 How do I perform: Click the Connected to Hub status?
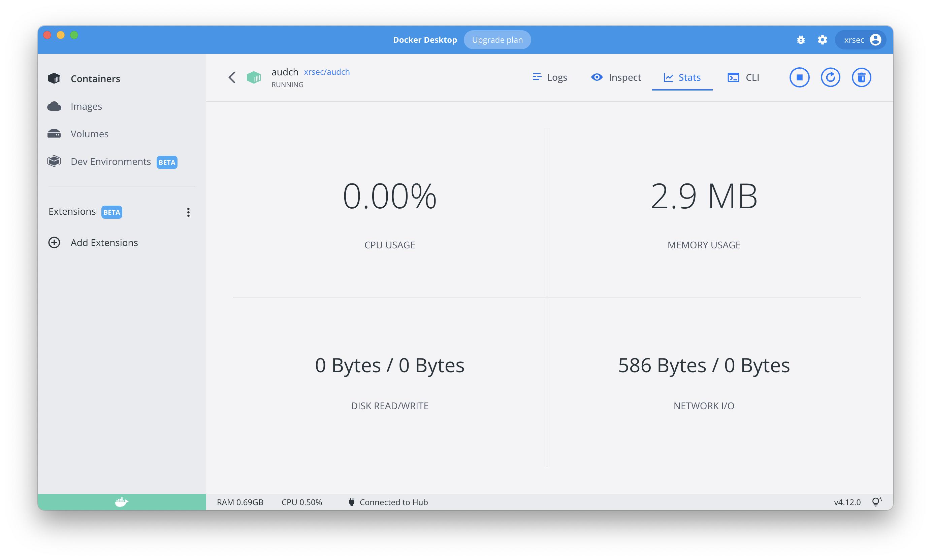coord(388,502)
